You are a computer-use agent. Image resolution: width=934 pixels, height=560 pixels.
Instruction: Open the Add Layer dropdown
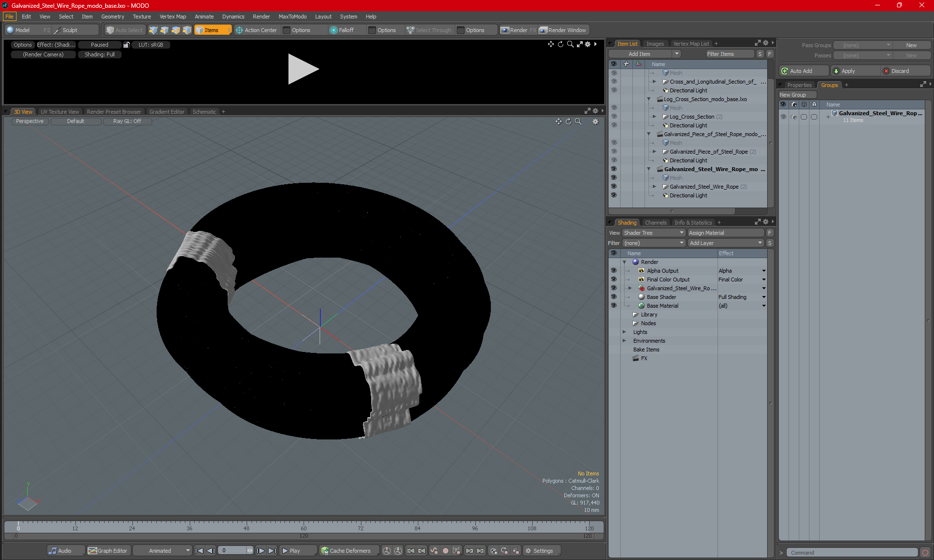point(725,243)
